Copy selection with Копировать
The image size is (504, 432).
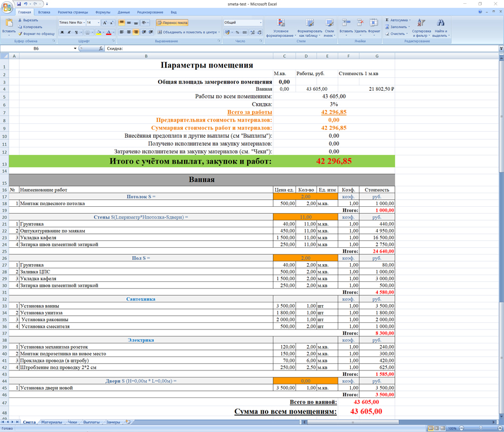pyautogui.click(x=30, y=26)
